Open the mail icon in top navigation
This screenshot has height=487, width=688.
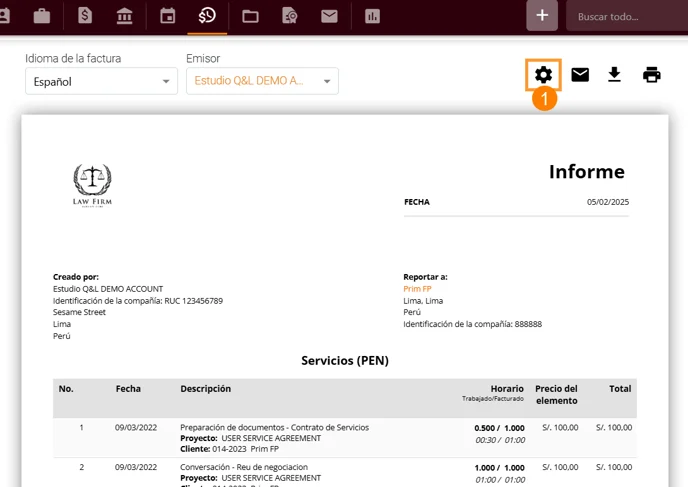329,17
